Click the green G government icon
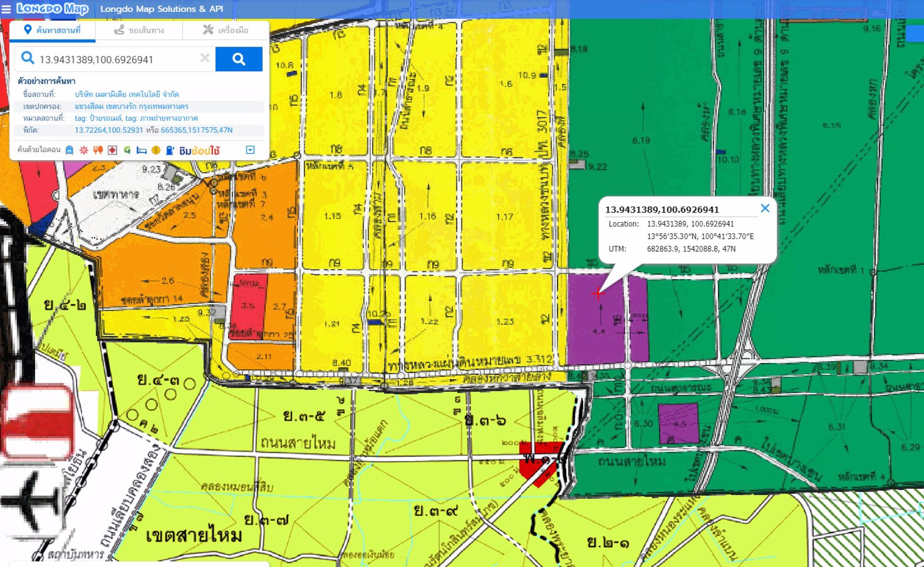Image resolution: width=924 pixels, height=567 pixels. 127,150
